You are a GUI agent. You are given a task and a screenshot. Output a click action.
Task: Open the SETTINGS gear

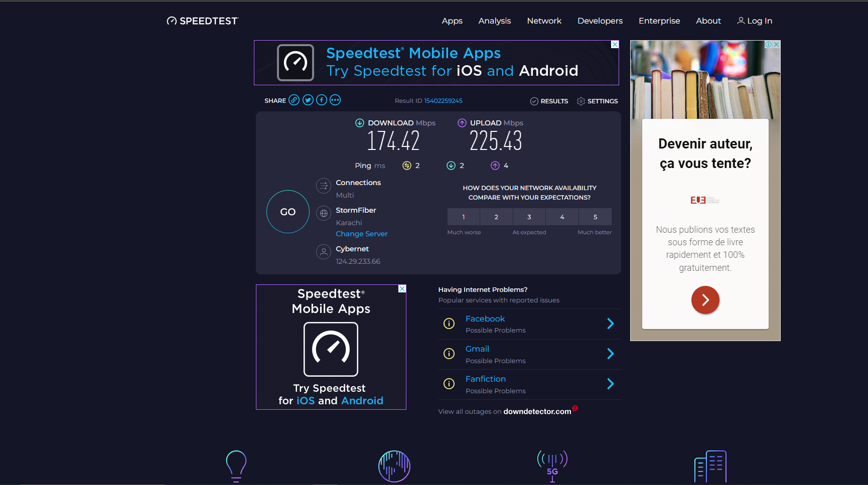click(x=597, y=101)
